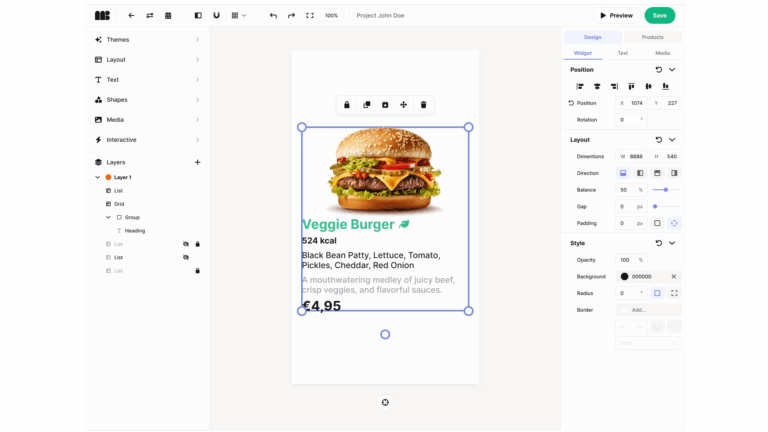768x432 pixels.
Task: Expand the Media section in sidebar
Action: 147,120
